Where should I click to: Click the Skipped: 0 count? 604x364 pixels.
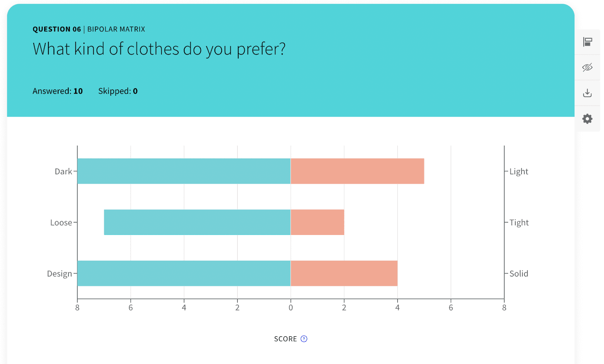tap(118, 91)
